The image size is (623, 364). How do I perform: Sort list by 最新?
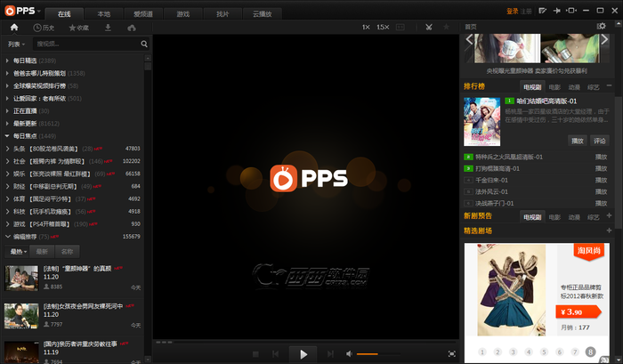pyautogui.click(x=42, y=252)
